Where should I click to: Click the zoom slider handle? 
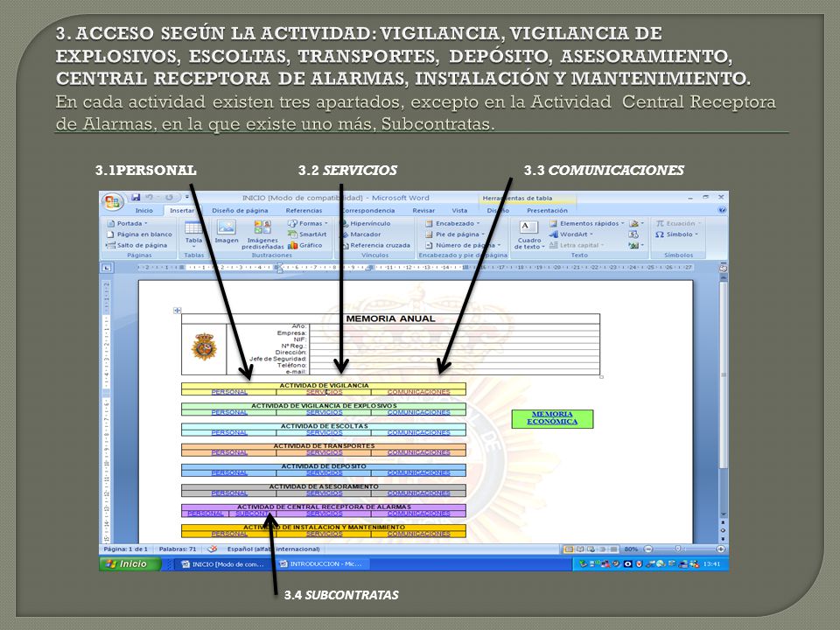(x=677, y=549)
